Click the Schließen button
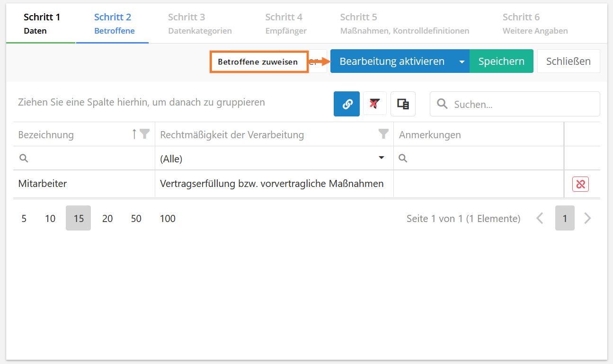 [568, 62]
